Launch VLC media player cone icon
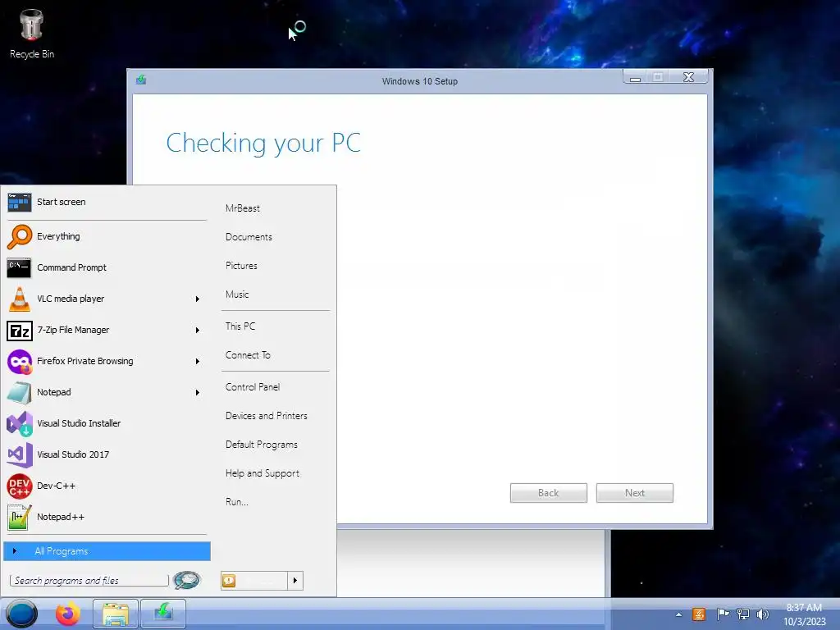Screen dimensions: 840x630 [x=20, y=299]
